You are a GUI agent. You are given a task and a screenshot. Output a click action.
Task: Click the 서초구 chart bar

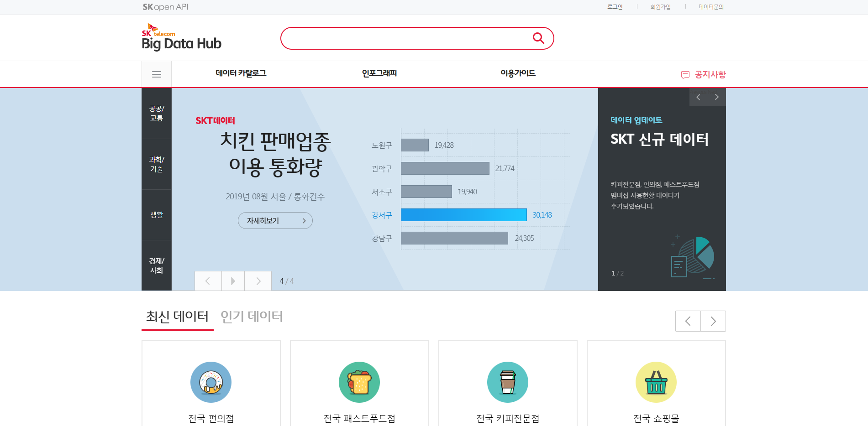tap(426, 192)
